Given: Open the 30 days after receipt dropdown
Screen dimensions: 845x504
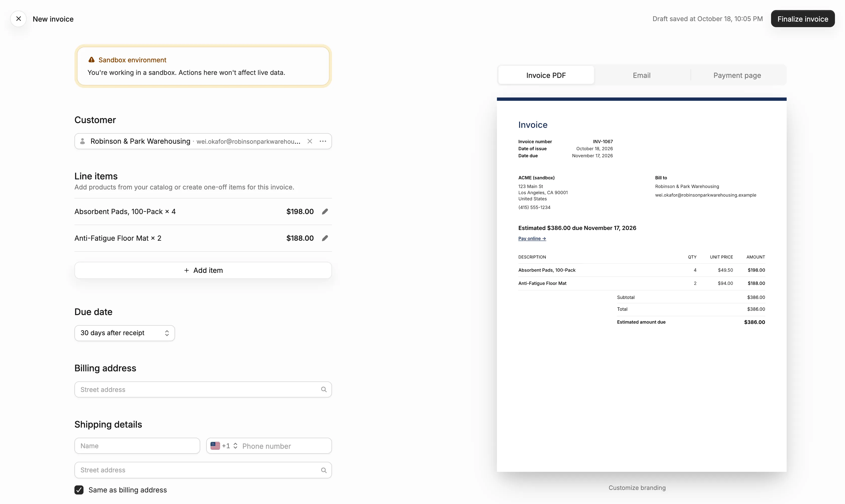Looking at the screenshot, I should [x=124, y=333].
